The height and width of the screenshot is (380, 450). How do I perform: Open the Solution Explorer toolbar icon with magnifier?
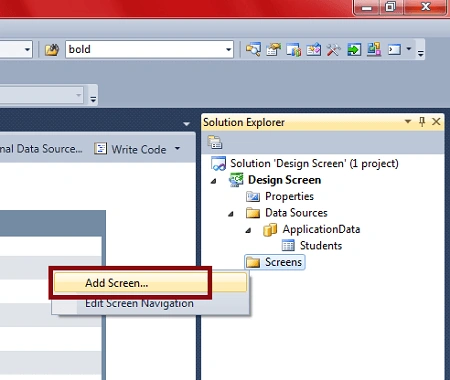pos(253,50)
